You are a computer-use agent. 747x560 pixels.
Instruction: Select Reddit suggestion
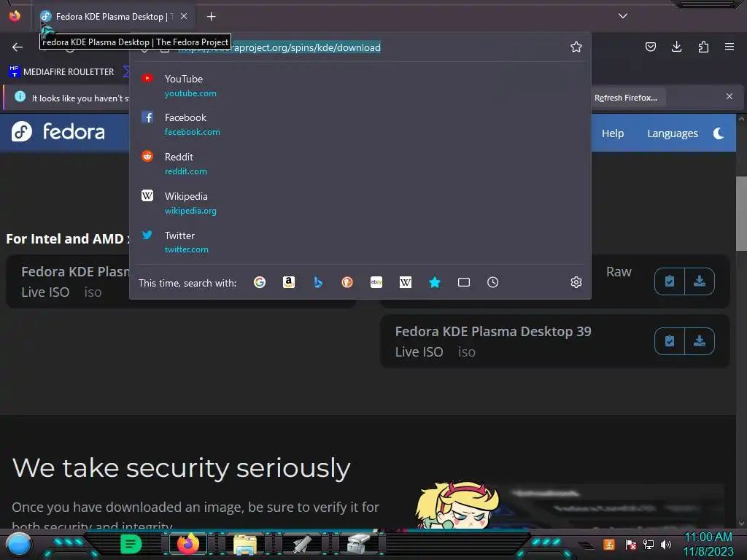pos(360,163)
